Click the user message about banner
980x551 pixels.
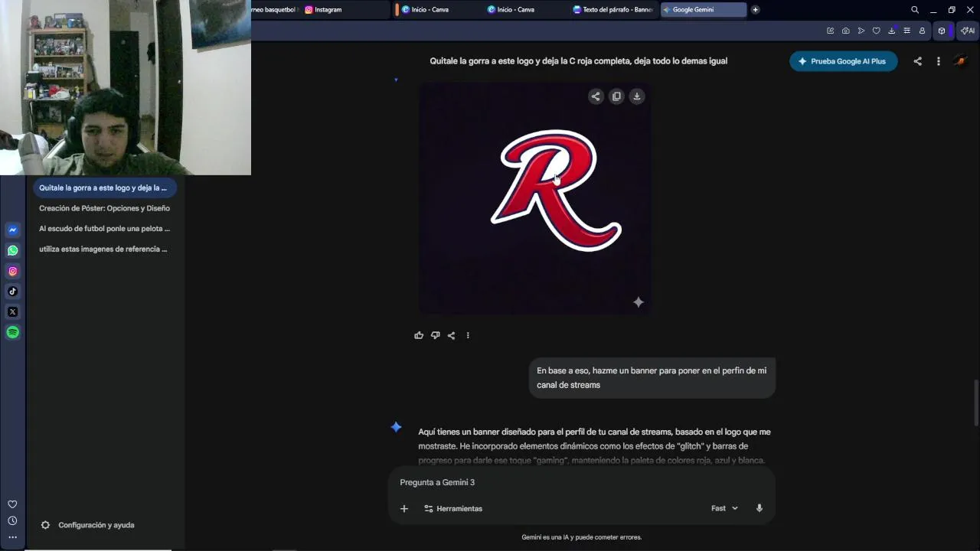652,377
